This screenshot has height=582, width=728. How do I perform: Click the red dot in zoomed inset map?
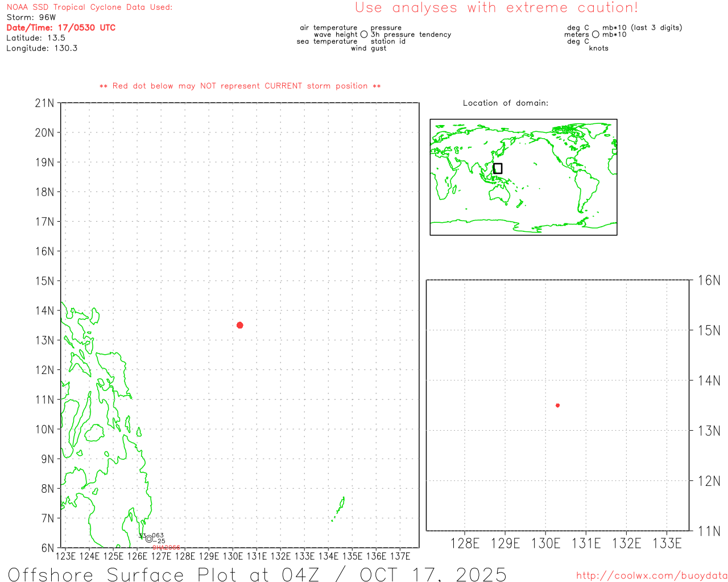(x=557, y=405)
